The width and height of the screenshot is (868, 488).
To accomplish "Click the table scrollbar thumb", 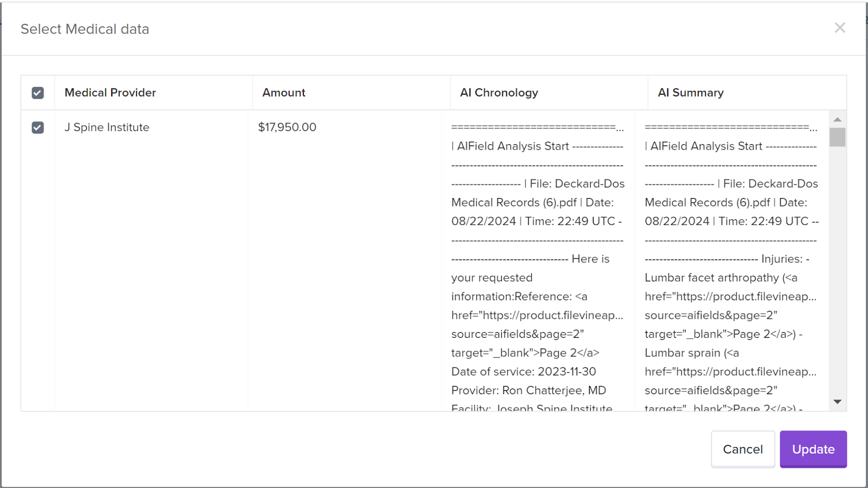I will click(x=838, y=137).
